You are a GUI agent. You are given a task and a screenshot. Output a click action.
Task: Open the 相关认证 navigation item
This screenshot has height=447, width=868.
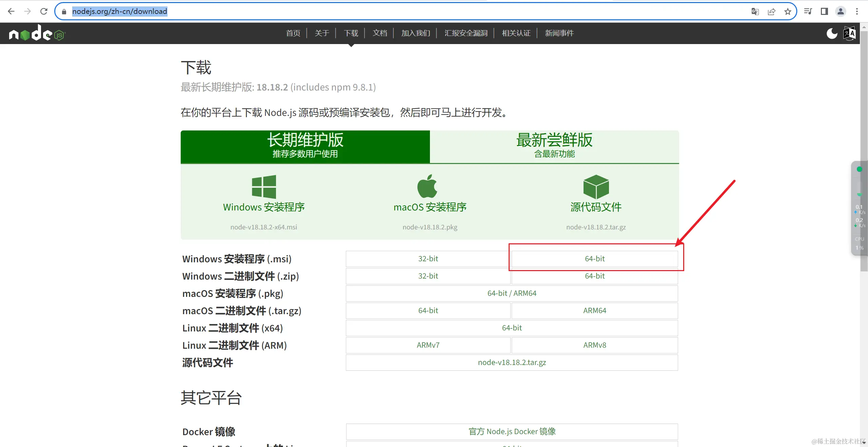coord(516,33)
